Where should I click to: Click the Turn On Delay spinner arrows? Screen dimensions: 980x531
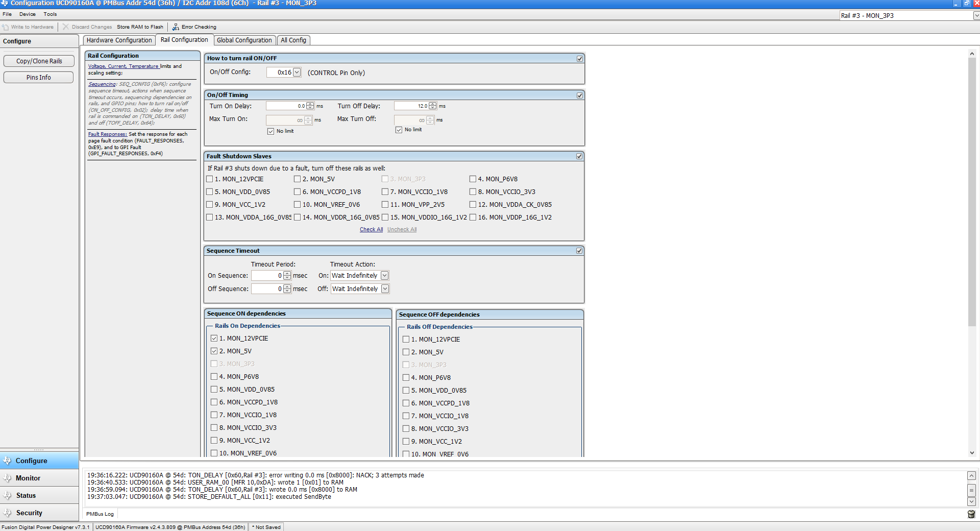(x=310, y=106)
